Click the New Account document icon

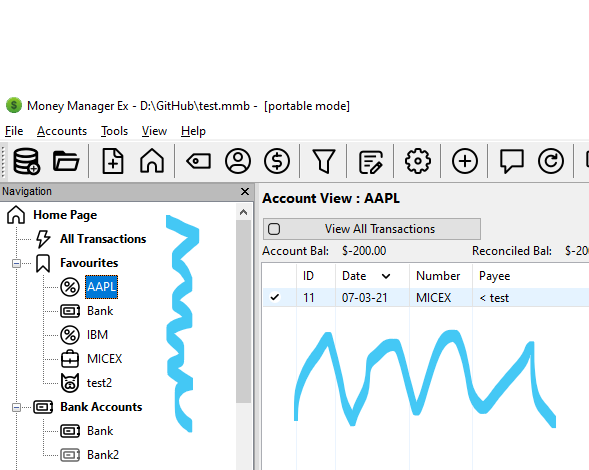(x=113, y=161)
